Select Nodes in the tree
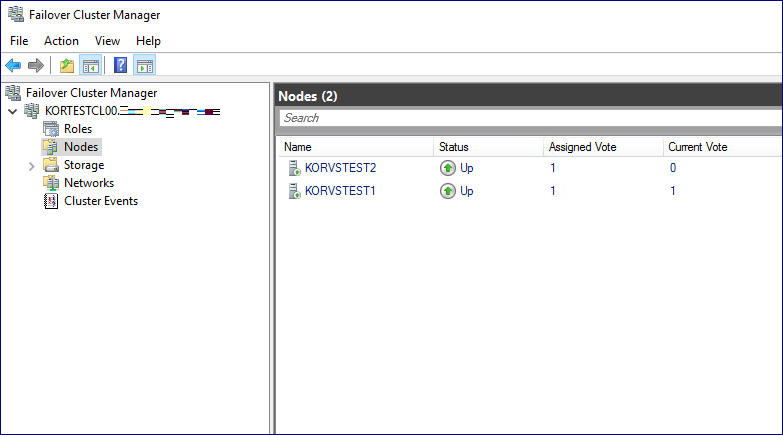This screenshot has width=783, height=435. pos(81,147)
